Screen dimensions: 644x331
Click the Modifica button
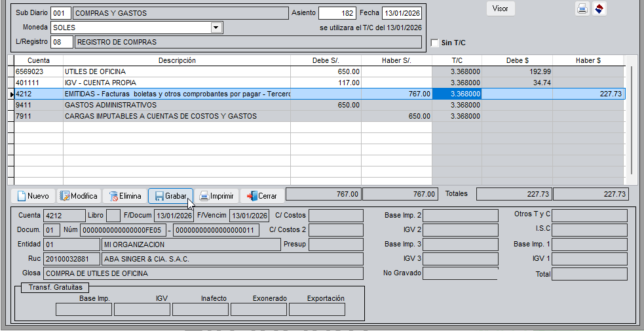point(79,196)
